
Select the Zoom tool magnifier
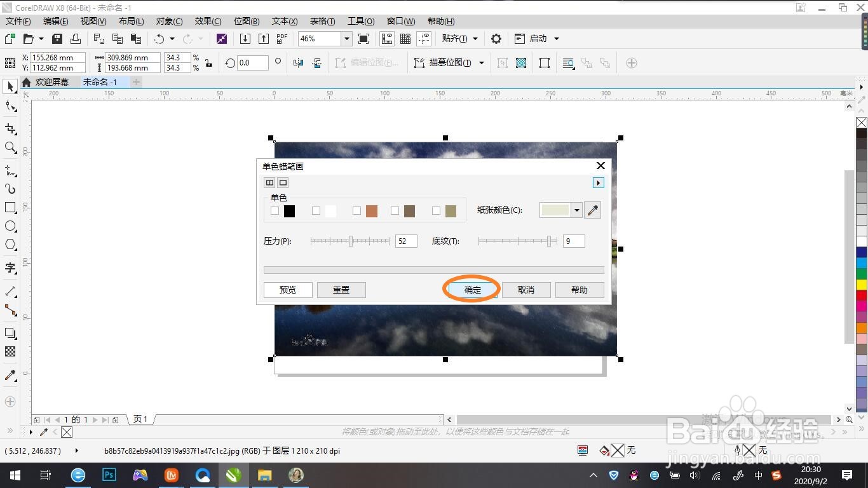pyautogui.click(x=10, y=148)
